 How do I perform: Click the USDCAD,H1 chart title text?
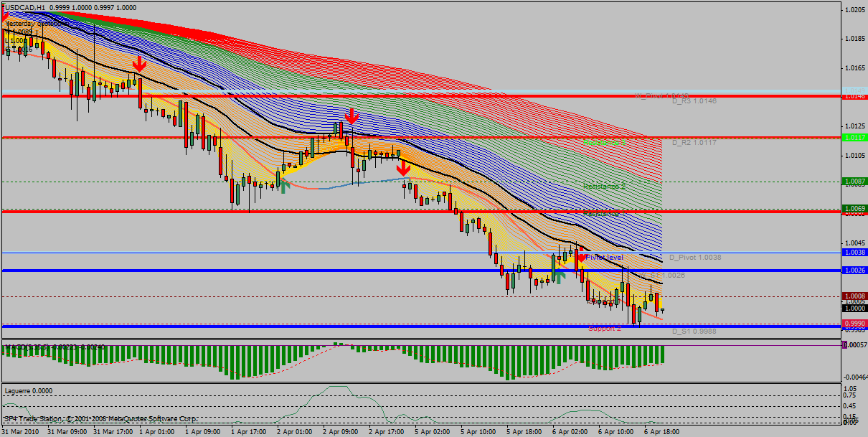26,6
